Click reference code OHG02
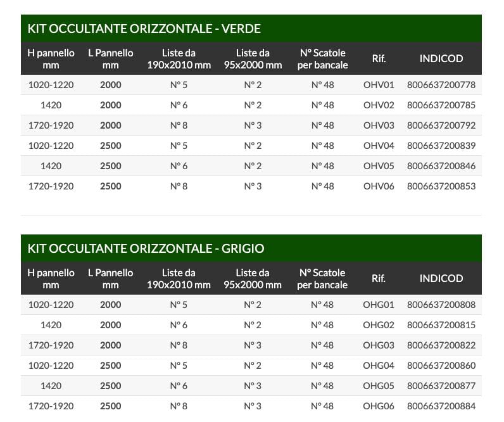Screen dimensions: 504x422 (x=379, y=325)
